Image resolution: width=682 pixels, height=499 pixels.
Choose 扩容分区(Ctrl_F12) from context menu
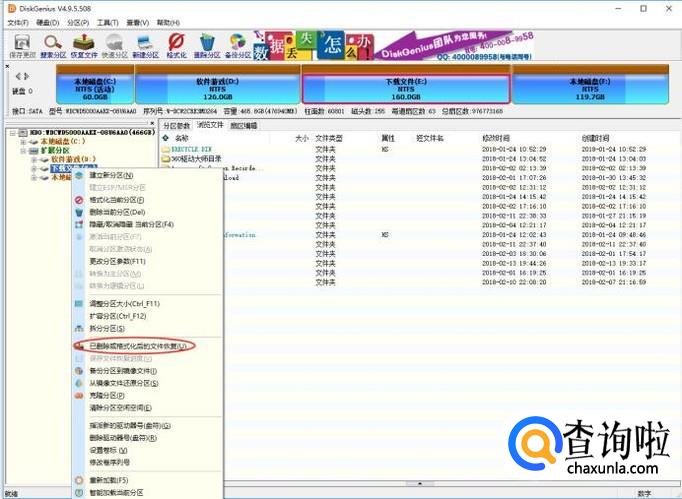117,316
